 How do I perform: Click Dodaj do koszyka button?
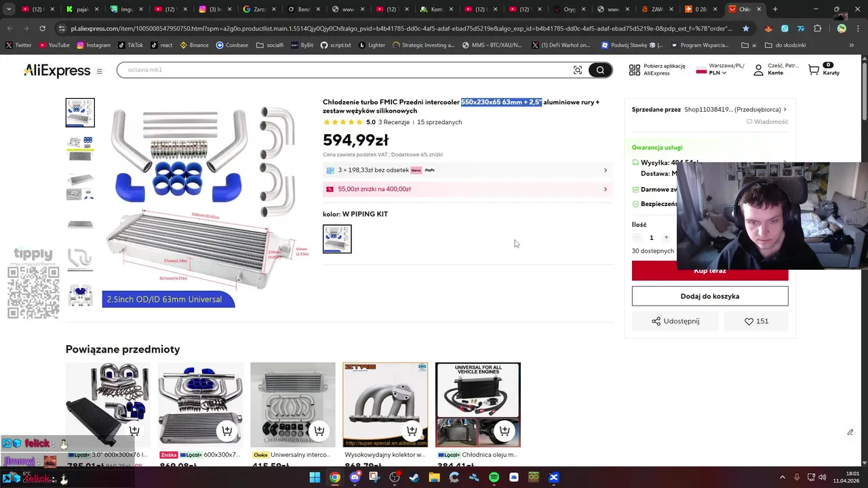click(x=710, y=296)
